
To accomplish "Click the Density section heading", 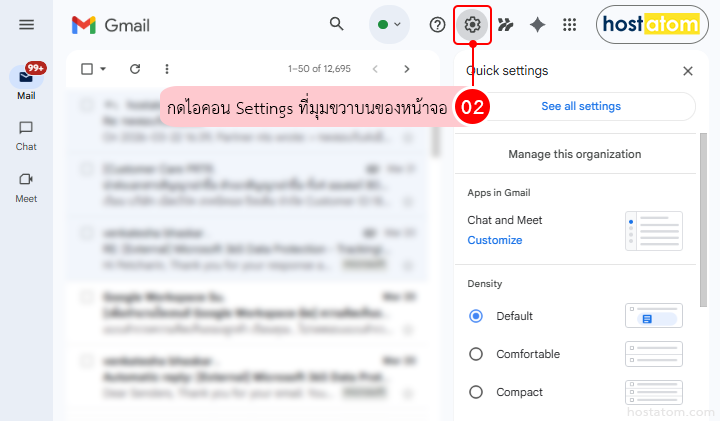I will pos(484,284).
